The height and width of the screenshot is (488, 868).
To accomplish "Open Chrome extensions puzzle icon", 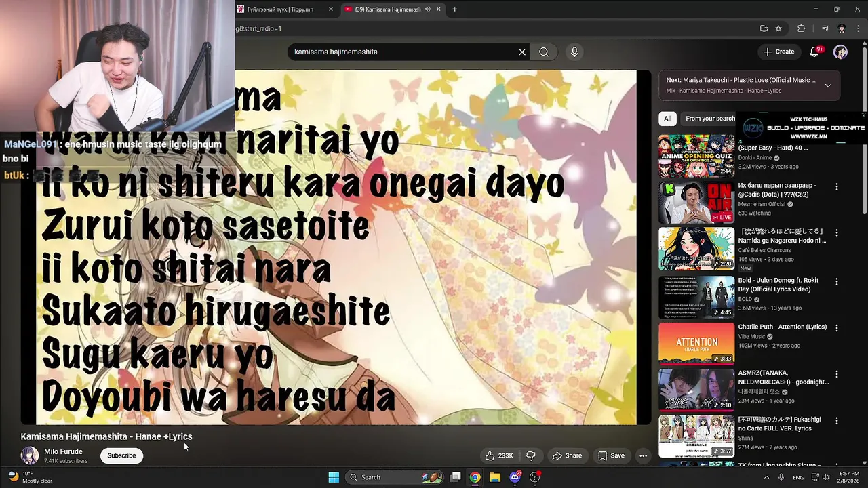I will click(801, 28).
